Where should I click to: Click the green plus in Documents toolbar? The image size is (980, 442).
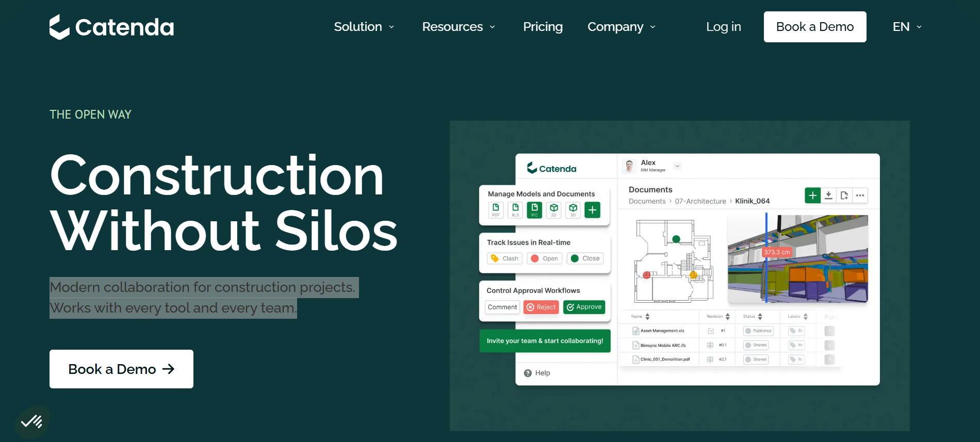813,195
